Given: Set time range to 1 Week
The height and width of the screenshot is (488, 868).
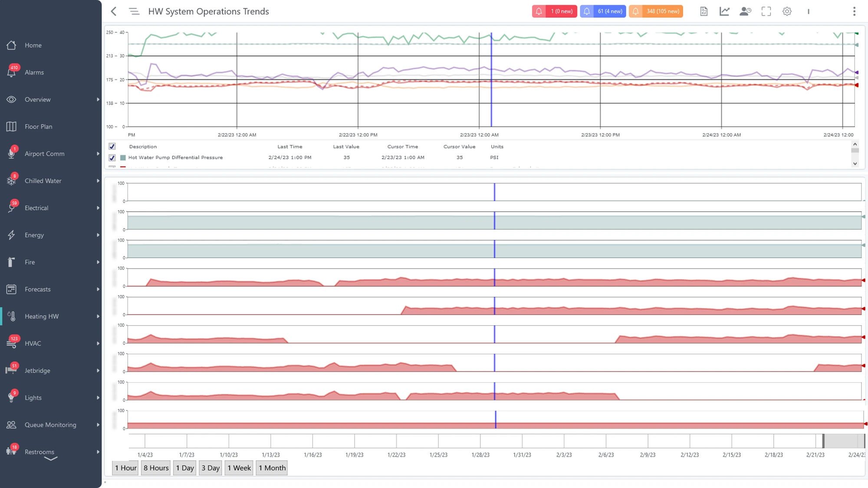Looking at the screenshot, I should point(239,468).
